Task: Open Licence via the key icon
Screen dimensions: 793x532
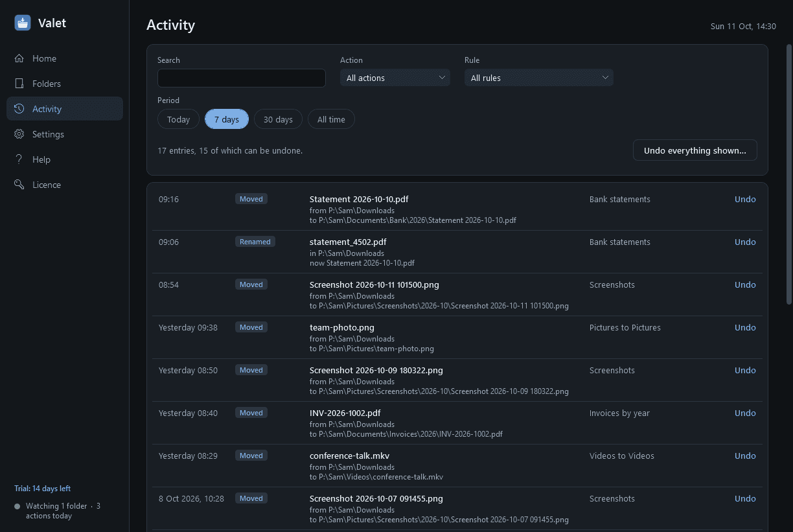Action: click(19, 185)
